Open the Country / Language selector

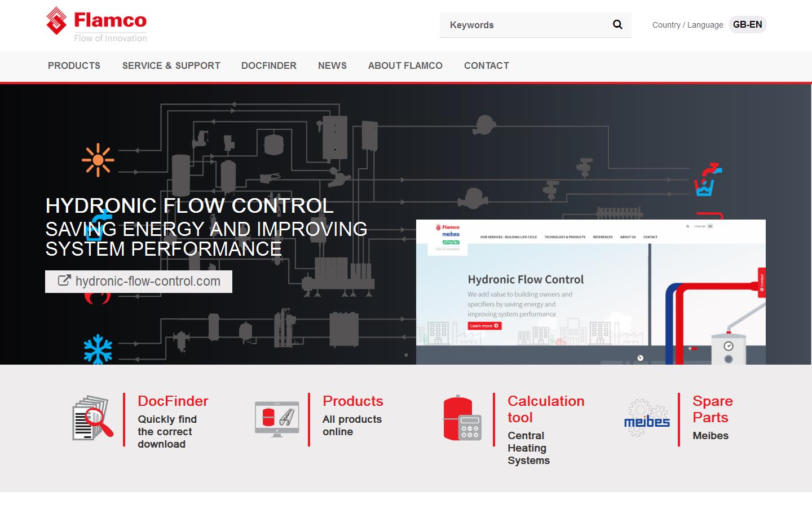coord(687,25)
